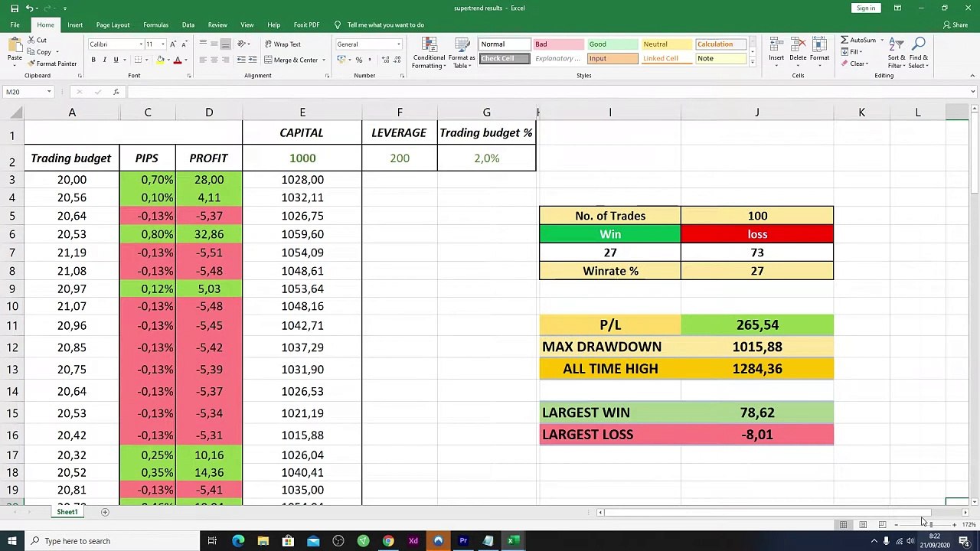This screenshot has height=551, width=980.
Task: Select the Format Painter tool
Action: pos(52,64)
